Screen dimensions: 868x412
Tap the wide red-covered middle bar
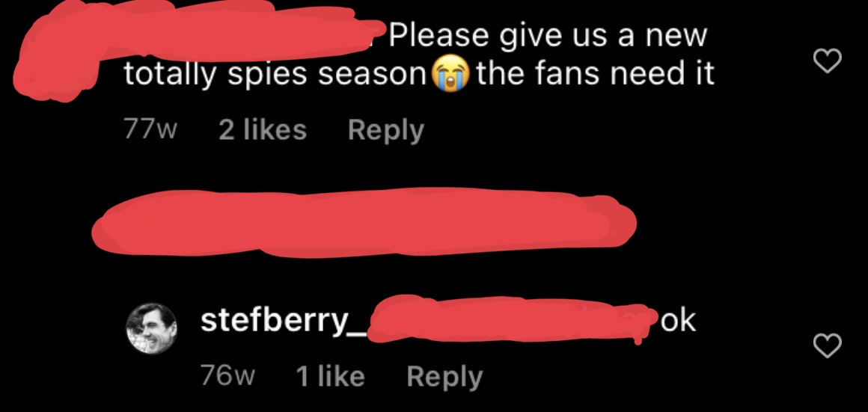point(364,222)
